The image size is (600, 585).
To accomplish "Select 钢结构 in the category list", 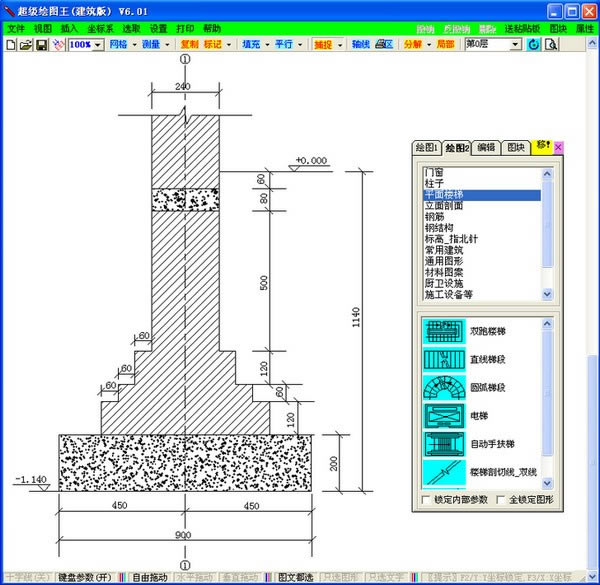I will coord(439,227).
